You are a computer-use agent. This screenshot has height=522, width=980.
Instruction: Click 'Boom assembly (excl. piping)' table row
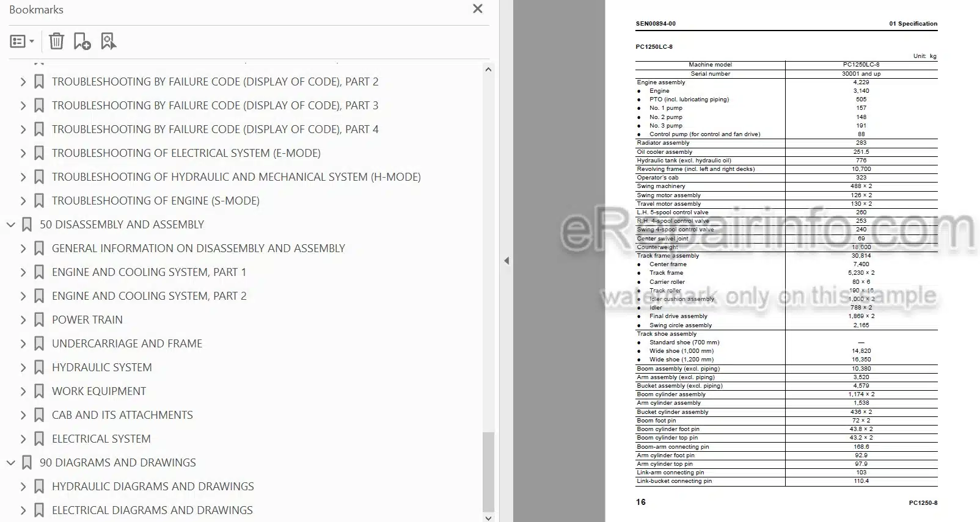click(x=786, y=369)
